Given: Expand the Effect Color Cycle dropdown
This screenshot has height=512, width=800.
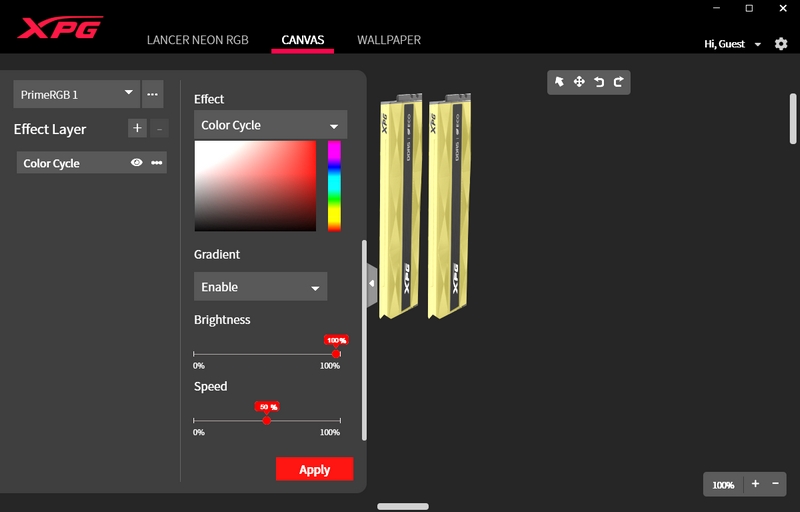Looking at the screenshot, I should [270, 125].
